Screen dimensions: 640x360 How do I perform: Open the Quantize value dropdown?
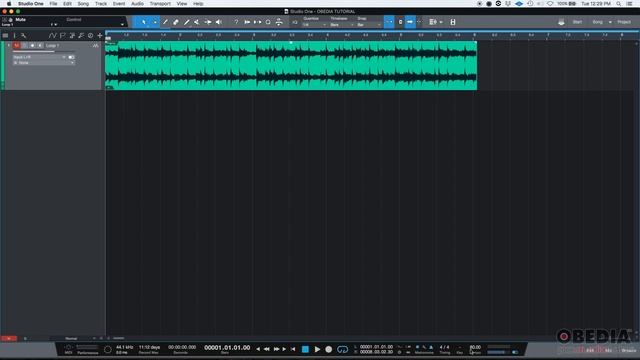point(314,25)
